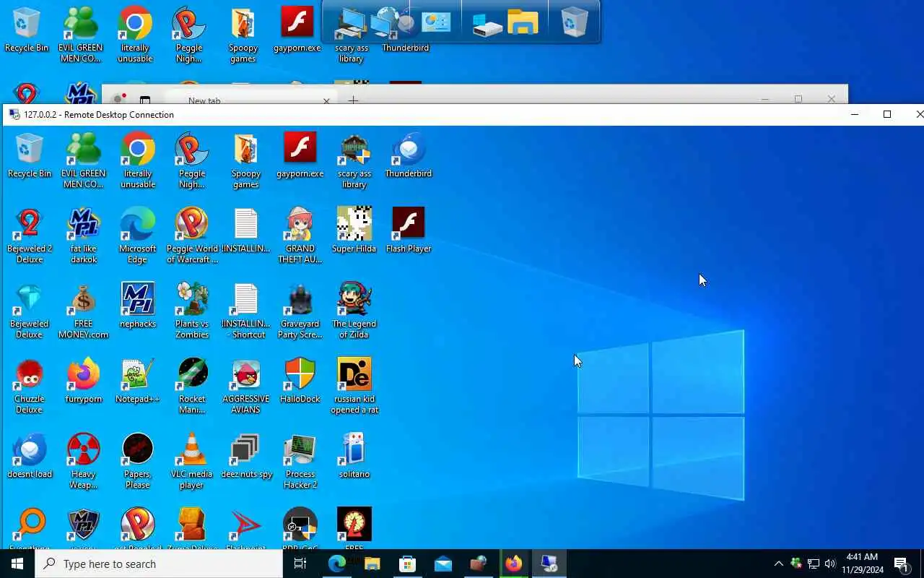Select 'literally unusable' Chrome icon in Remote Desktop window
924x578 pixels.
tap(138, 160)
